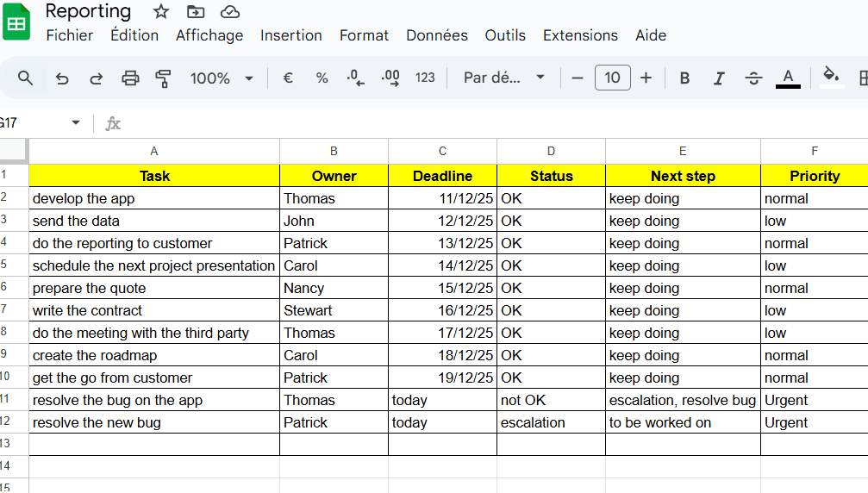Check cloud save status icon

coord(229,11)
